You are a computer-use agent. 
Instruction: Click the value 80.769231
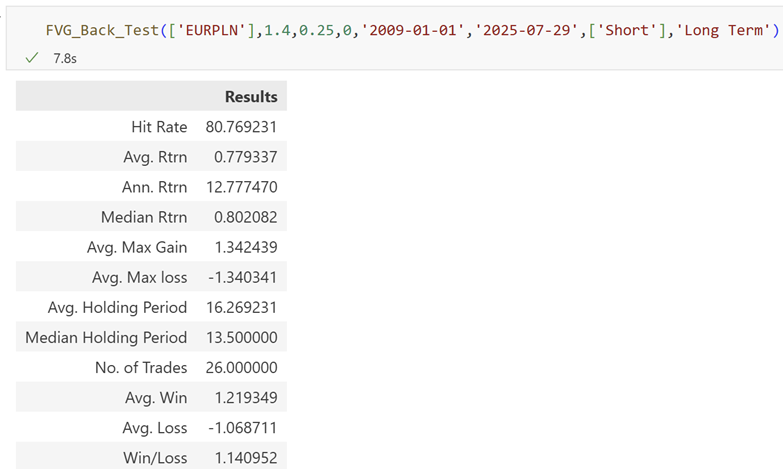[241, 127]
